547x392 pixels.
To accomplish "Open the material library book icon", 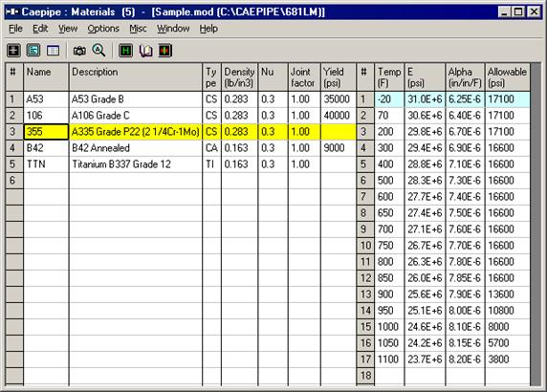I will coord(145,51).
